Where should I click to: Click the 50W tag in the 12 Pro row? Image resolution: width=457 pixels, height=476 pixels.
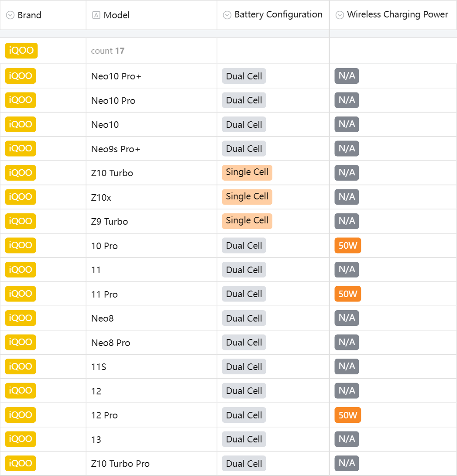pos(348,415)
